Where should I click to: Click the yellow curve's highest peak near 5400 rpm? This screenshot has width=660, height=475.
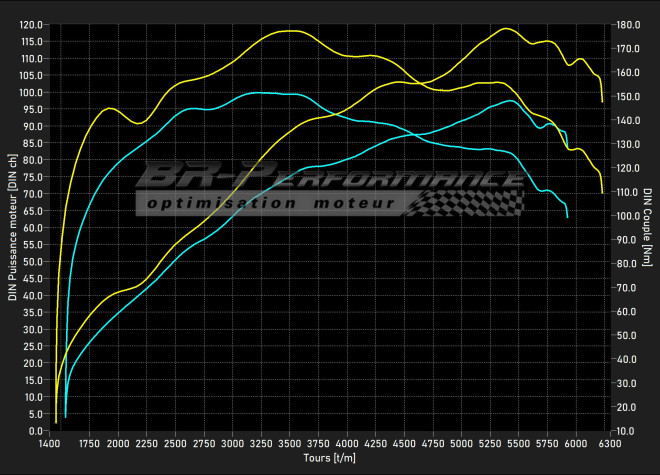[508, 29]
